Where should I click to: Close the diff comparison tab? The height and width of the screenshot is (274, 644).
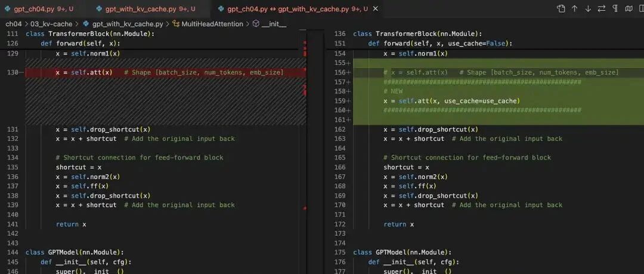376,8
